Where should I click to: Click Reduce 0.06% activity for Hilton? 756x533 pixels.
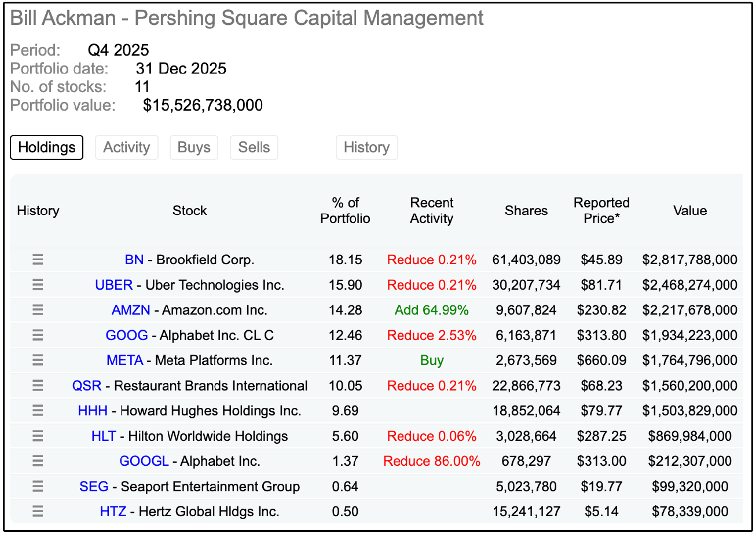point(432,436)
